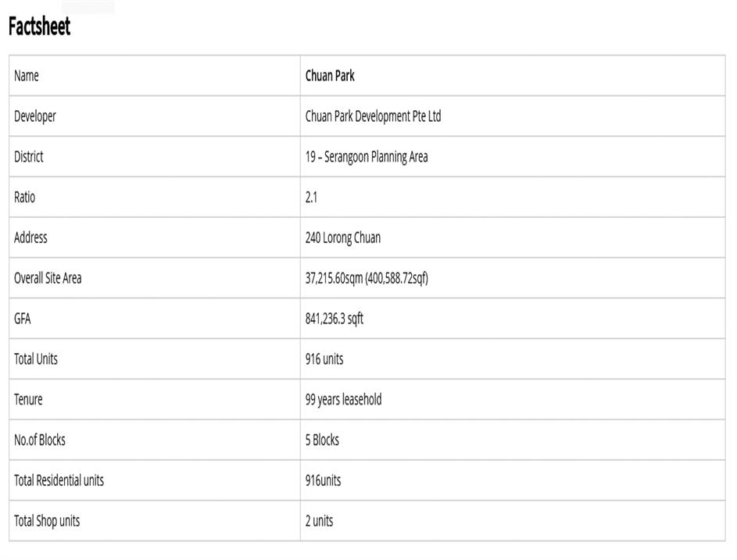This screenshot has width=737, height=560.
Task: Click the No.of Blocks label
Action: click(40, 441)
